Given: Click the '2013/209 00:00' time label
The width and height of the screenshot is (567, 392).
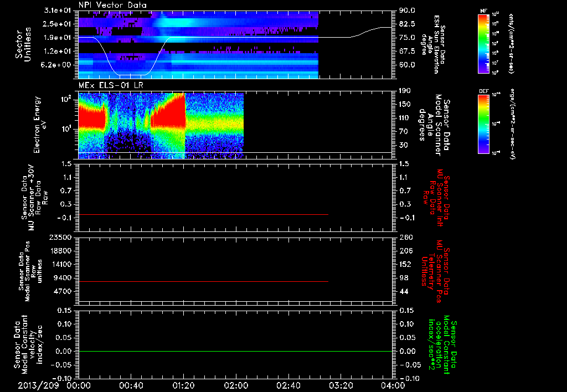Looking at the screenshot, I should 55,385.
